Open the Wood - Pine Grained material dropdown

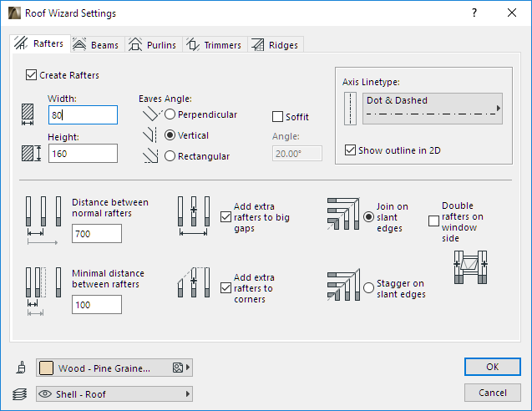pyautogui.click(x=114, y=368)
